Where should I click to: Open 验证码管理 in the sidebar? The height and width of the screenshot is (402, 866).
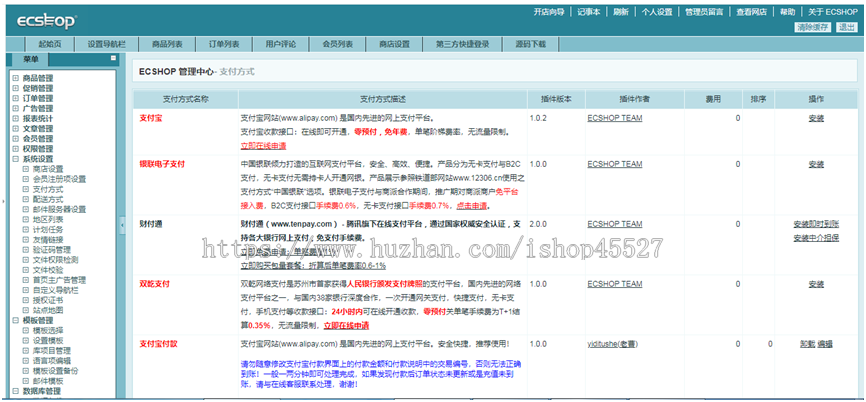point(51,250)
